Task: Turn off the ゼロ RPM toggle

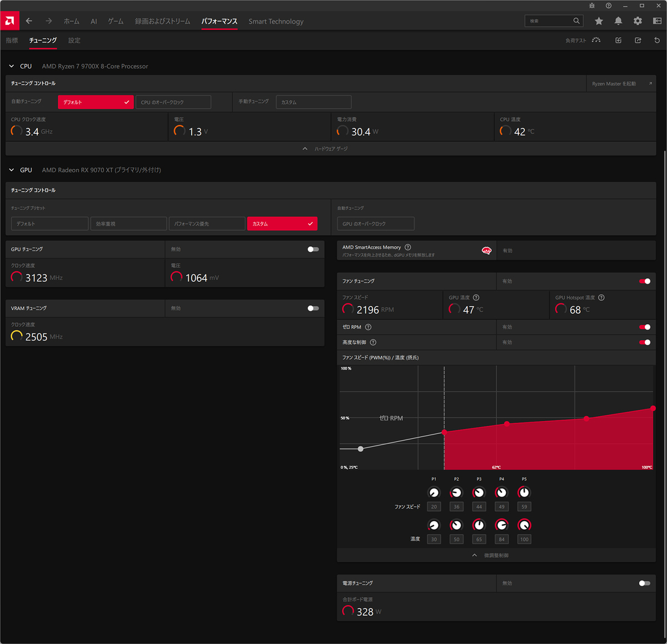Action: pos(645,327)
